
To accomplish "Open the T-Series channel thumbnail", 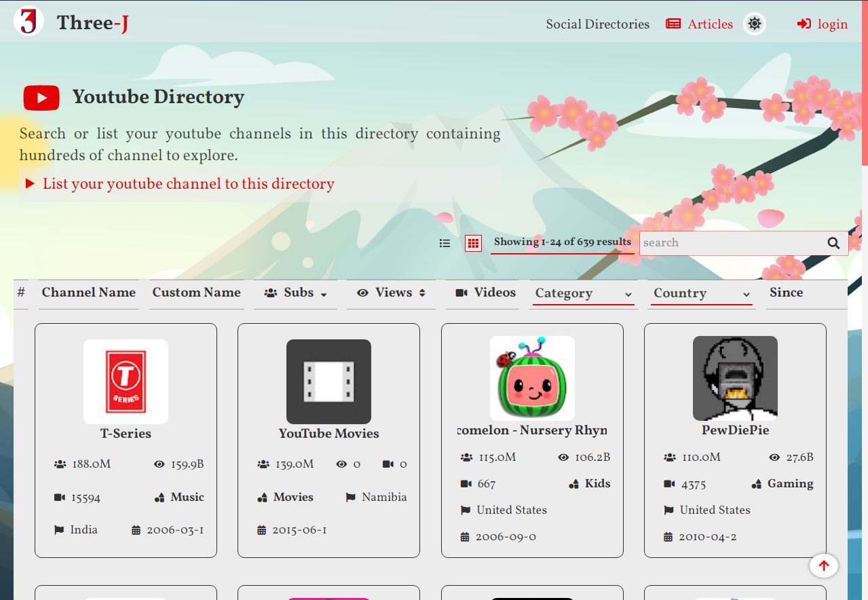I will click(x=126, y=381).
